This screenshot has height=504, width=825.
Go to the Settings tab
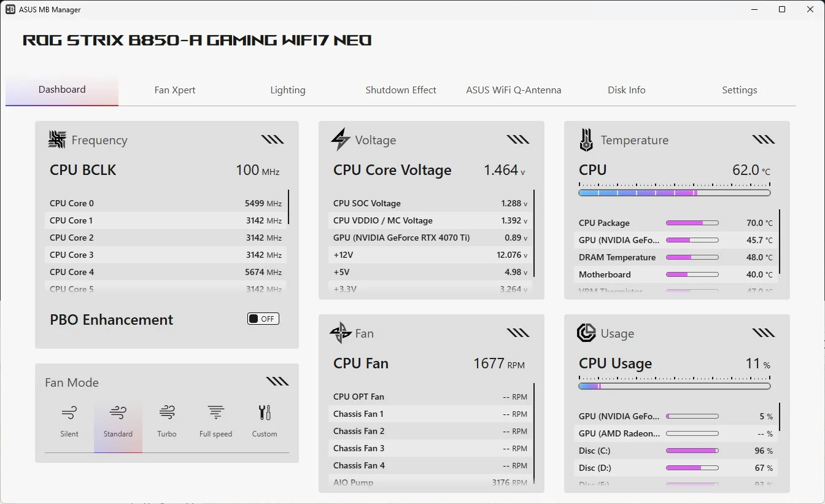739,90
